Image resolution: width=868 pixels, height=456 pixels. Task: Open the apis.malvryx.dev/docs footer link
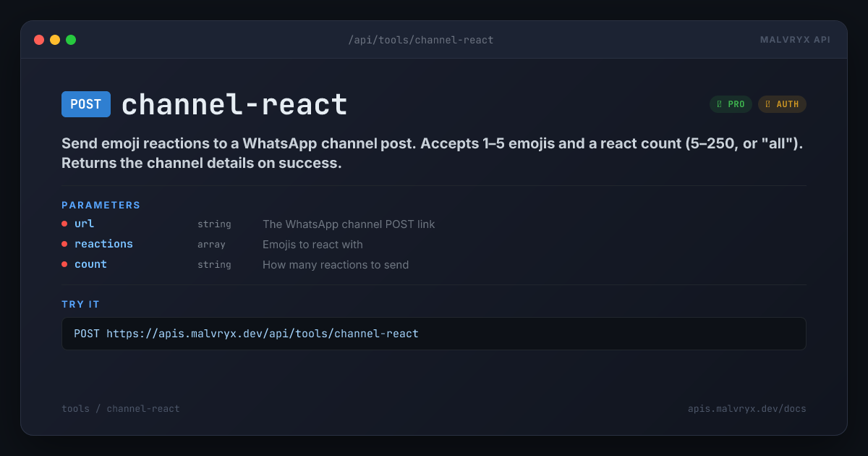(747, 409)
